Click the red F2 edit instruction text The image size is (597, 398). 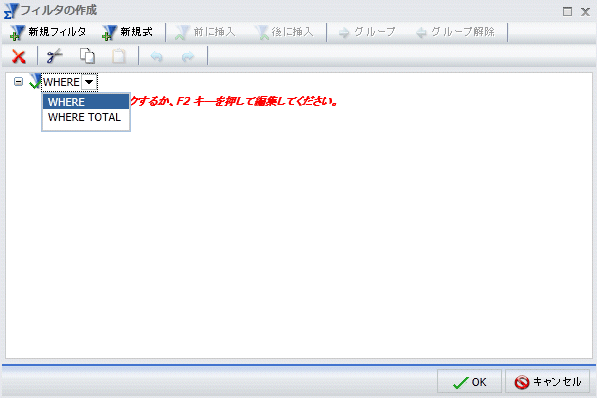point(234,102)
